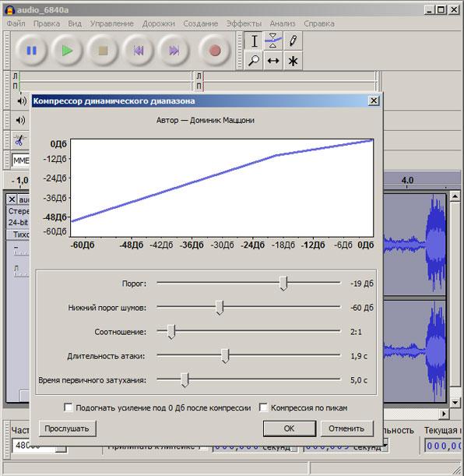
Task: Click the compression curve graph
Action: point(222,188)
